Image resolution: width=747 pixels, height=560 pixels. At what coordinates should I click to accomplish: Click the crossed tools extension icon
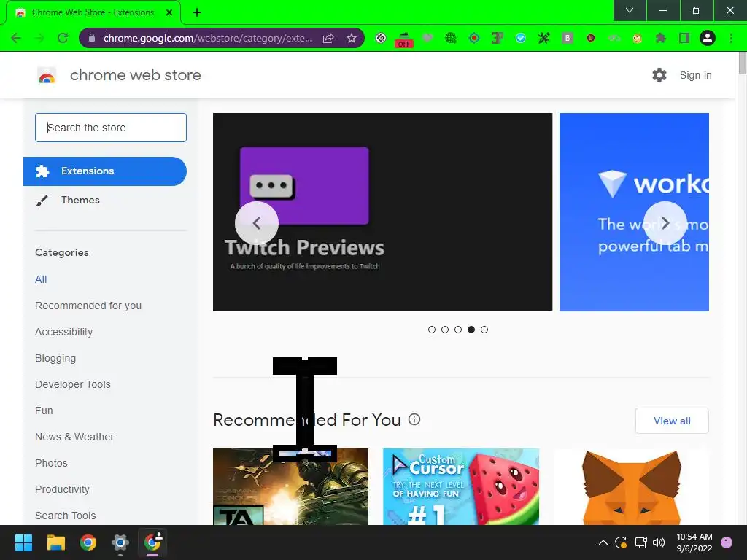543,38
